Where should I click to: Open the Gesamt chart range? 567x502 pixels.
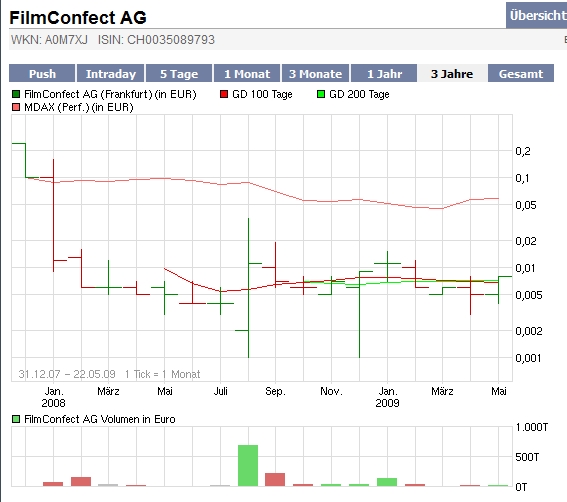[521, 73]
